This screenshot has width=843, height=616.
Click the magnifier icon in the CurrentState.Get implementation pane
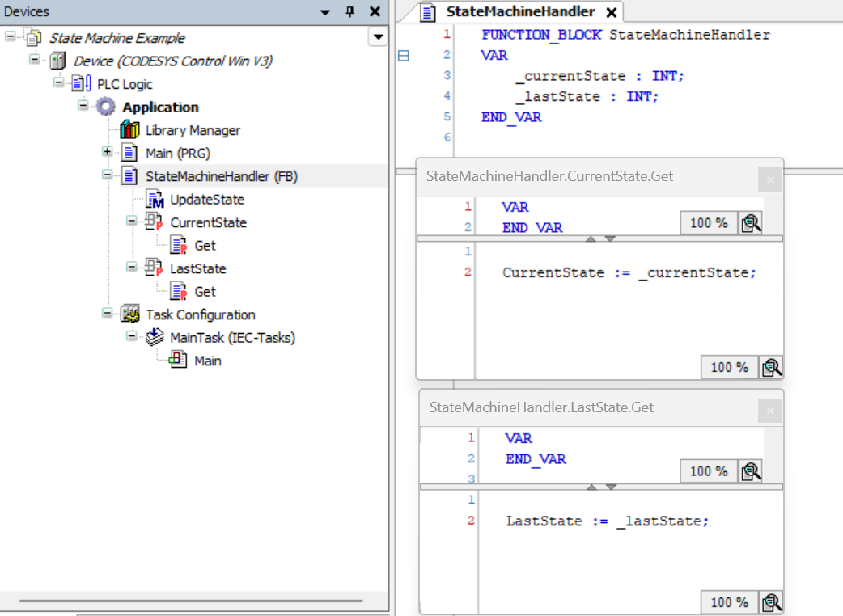(x=771, y=367)
